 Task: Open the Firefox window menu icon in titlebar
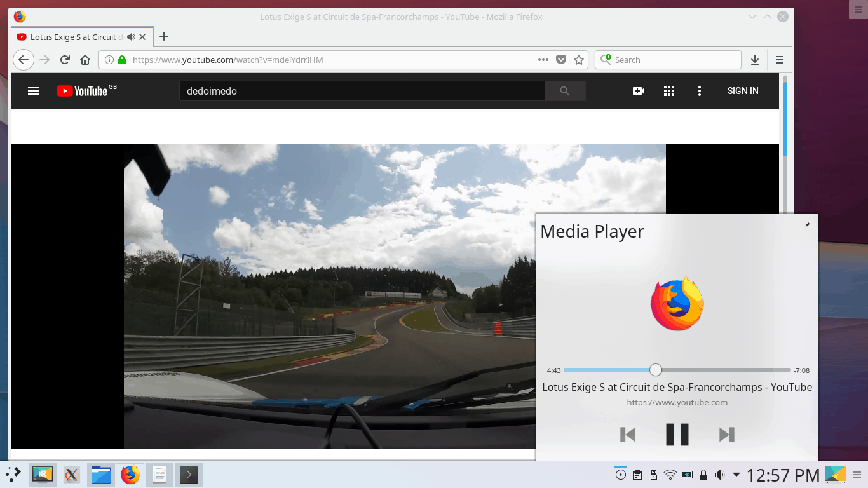20,17
